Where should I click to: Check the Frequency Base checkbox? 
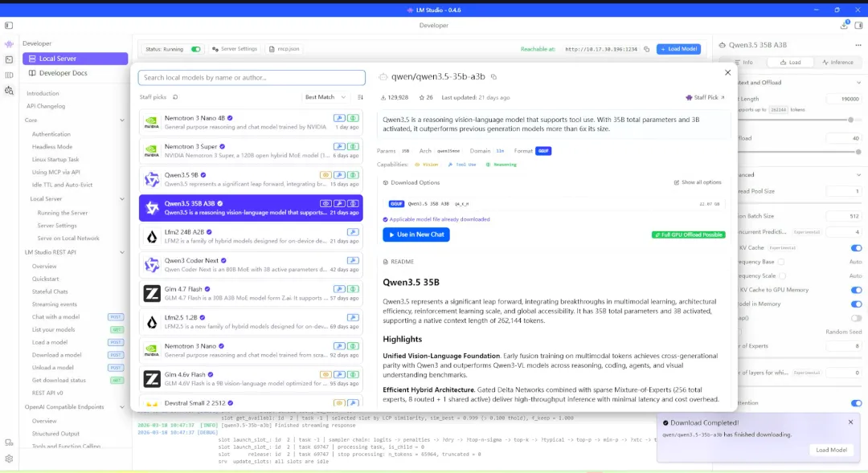point(780,262)
